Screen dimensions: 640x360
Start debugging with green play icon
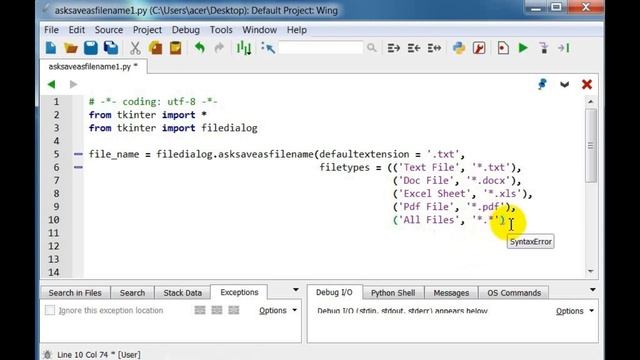(523, 48)
